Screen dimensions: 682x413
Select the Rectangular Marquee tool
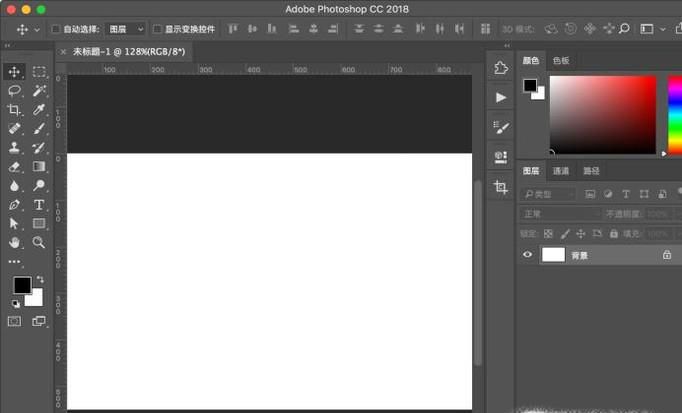[x=39, y=72]
